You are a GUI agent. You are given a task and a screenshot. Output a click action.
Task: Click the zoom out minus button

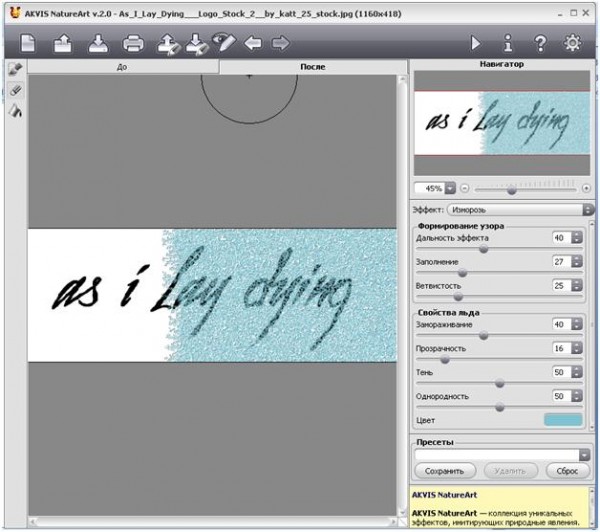(465, 188)
